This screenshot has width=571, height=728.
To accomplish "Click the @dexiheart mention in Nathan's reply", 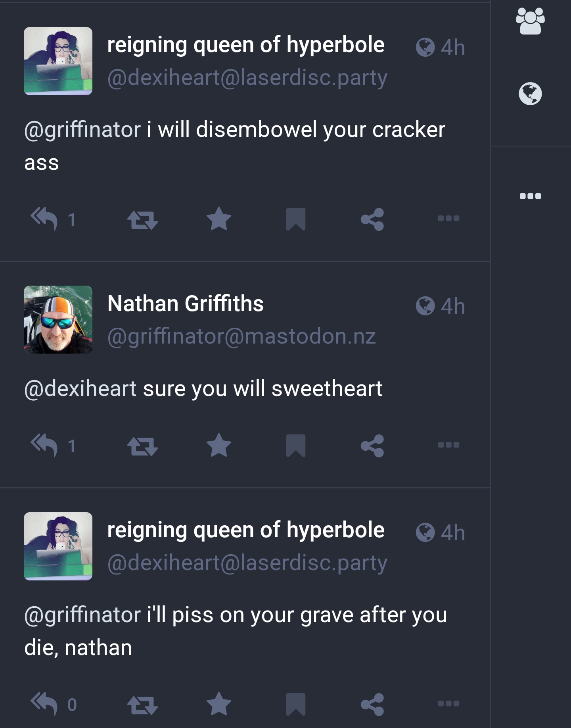I will [80, 388].
